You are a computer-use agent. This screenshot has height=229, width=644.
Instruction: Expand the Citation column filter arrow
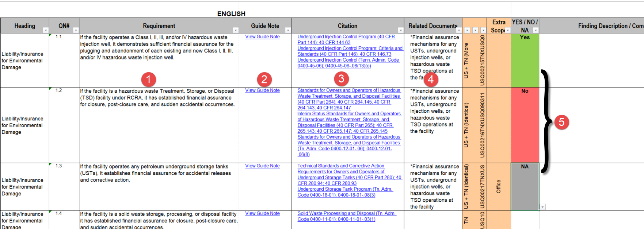[401, 30]
